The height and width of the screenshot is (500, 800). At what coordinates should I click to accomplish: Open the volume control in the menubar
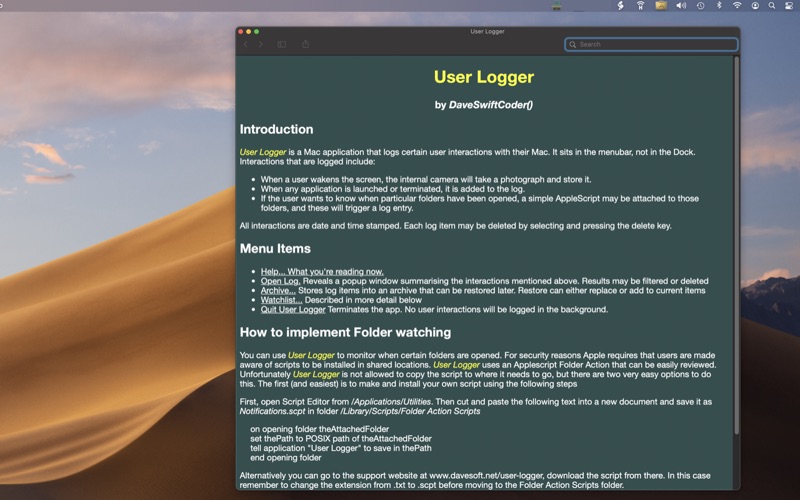coord(681,6)
